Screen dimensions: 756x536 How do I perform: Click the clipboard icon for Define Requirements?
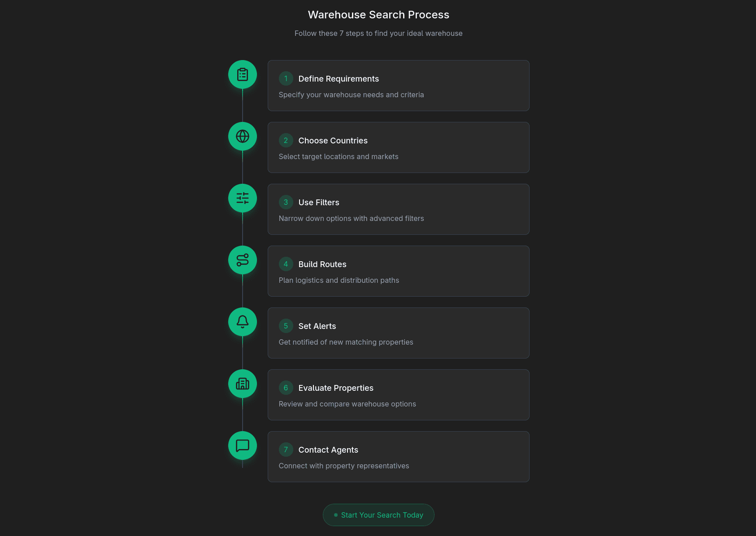pyautogui.click(x=243, y=74)
